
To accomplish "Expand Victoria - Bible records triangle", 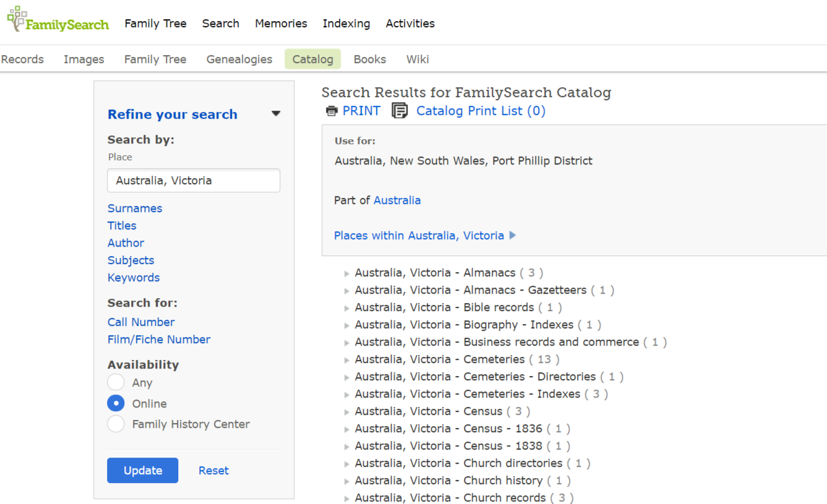I will click(346, 308).
